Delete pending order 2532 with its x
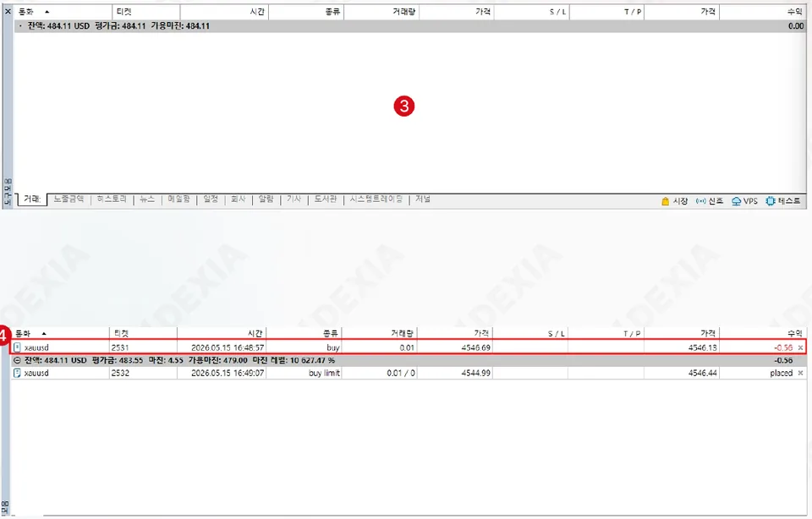 (801, 373)
